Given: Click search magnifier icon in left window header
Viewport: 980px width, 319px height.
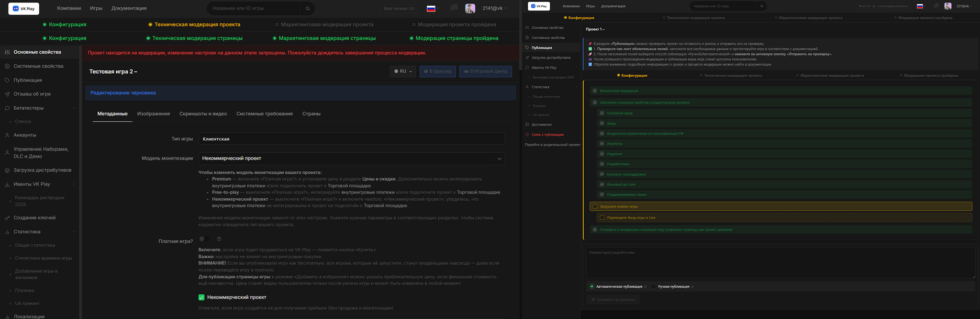Looking at the screenshot, I should click(308, 9).
